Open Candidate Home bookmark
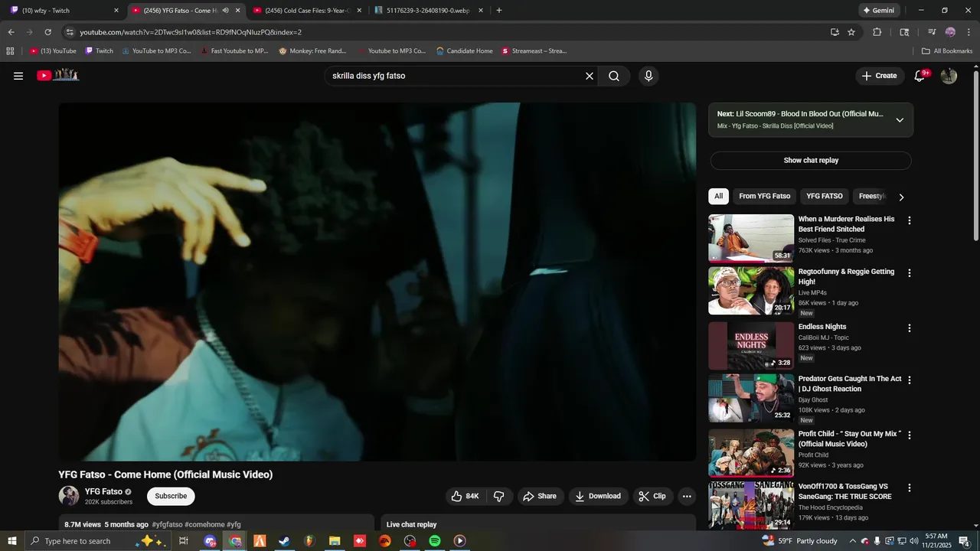This screenshot has height=551, width=980. click(465, 51)
